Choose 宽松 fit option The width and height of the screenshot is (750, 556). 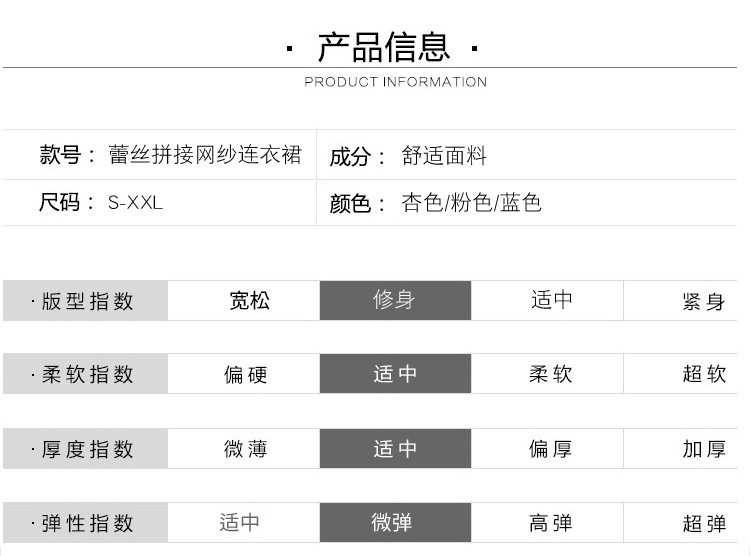[249, 301]
